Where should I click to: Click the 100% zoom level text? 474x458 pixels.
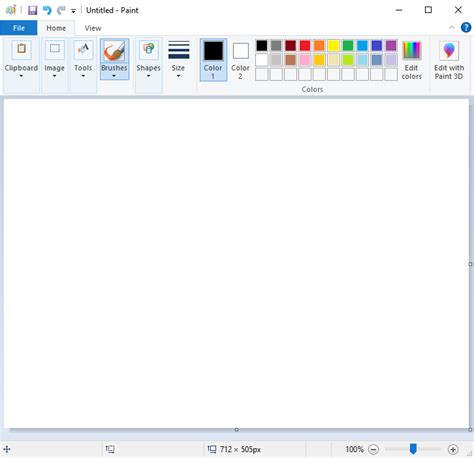354,449
